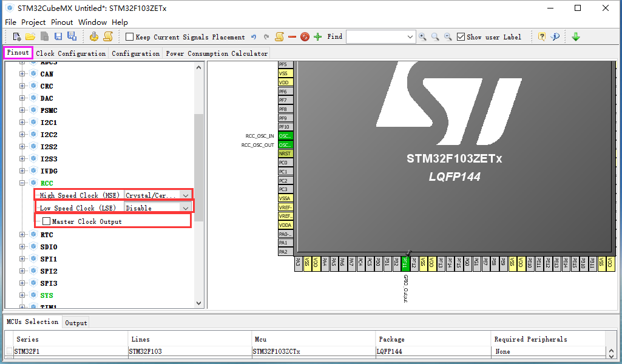Click the PC0 pin on the chip
Screen dimensions: 622x364
pyautogui.click(x=286, y=163)
